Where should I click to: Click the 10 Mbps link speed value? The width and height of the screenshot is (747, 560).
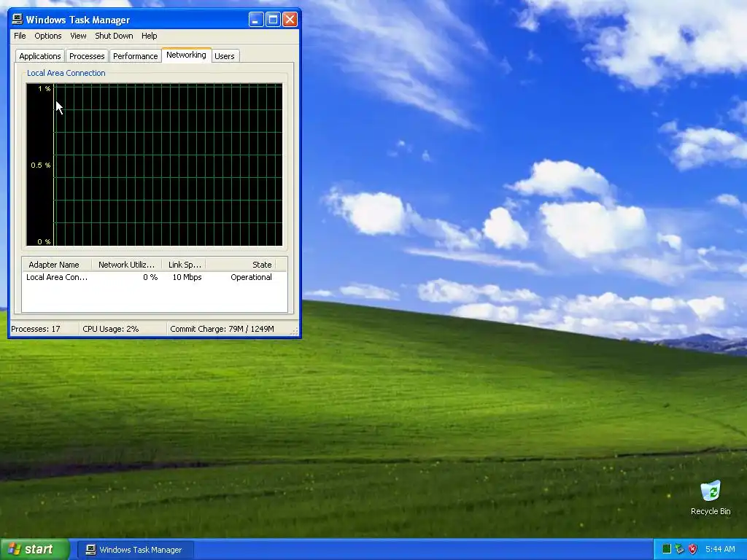pos(187,277)
